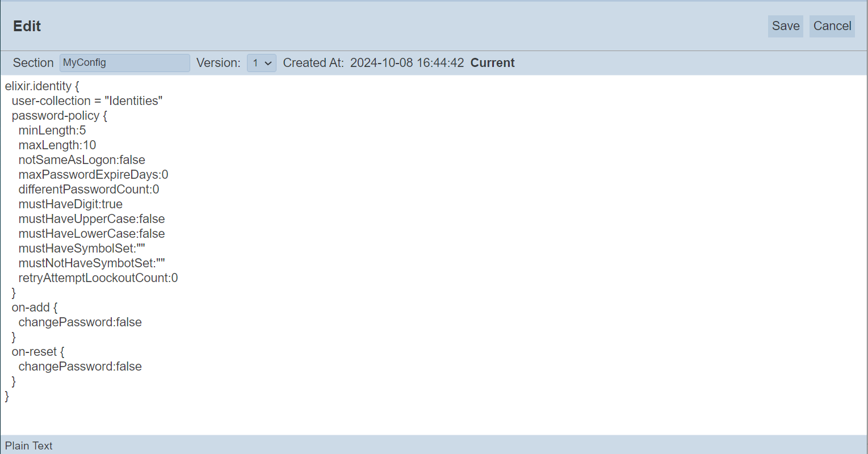Click the mustNotHaveSymbotSet line
The height and width of the screenshot is (454, 868).
(x=91, y=263)
